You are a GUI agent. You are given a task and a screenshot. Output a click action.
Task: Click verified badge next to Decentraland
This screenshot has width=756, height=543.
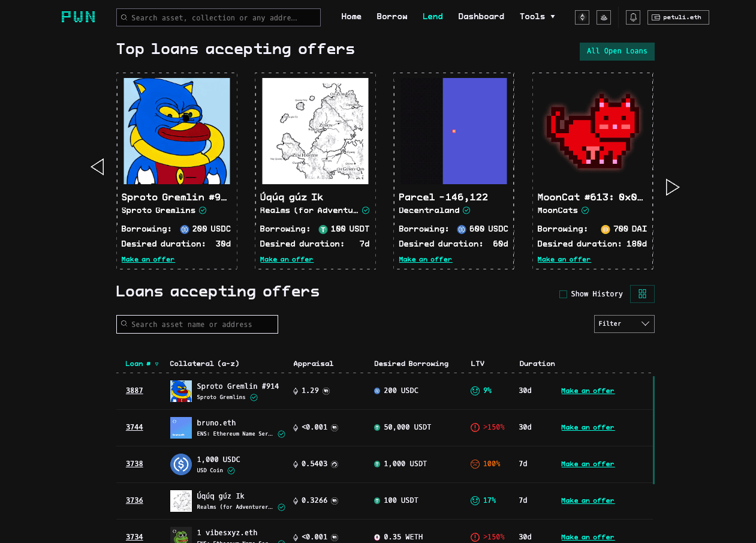point(466,211)
